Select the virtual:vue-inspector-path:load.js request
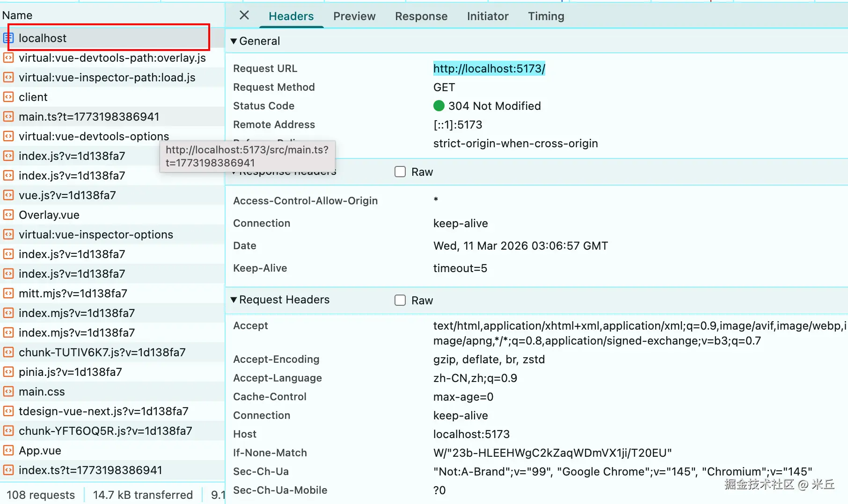Viewport: 848px width, 504px height. [x=112, y=77]
